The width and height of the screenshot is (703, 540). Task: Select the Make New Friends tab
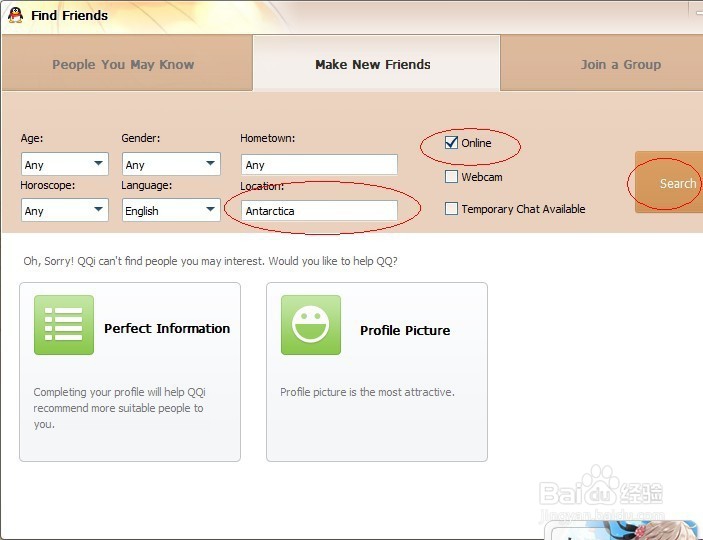point(376,63)
